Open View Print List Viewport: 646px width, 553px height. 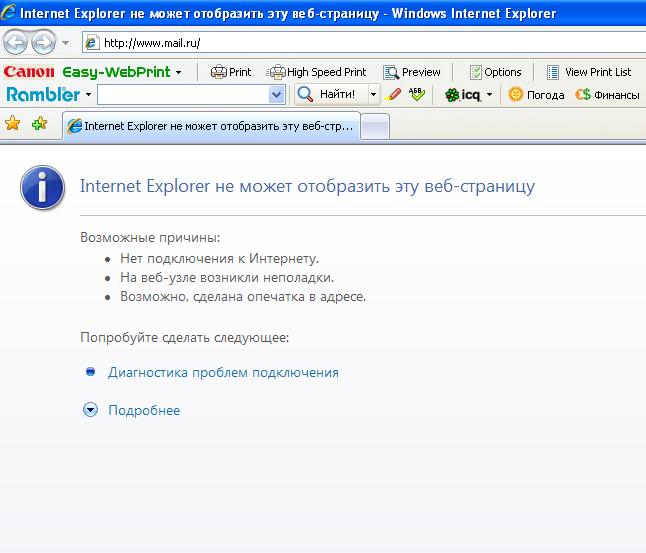[x=589, y=72]
